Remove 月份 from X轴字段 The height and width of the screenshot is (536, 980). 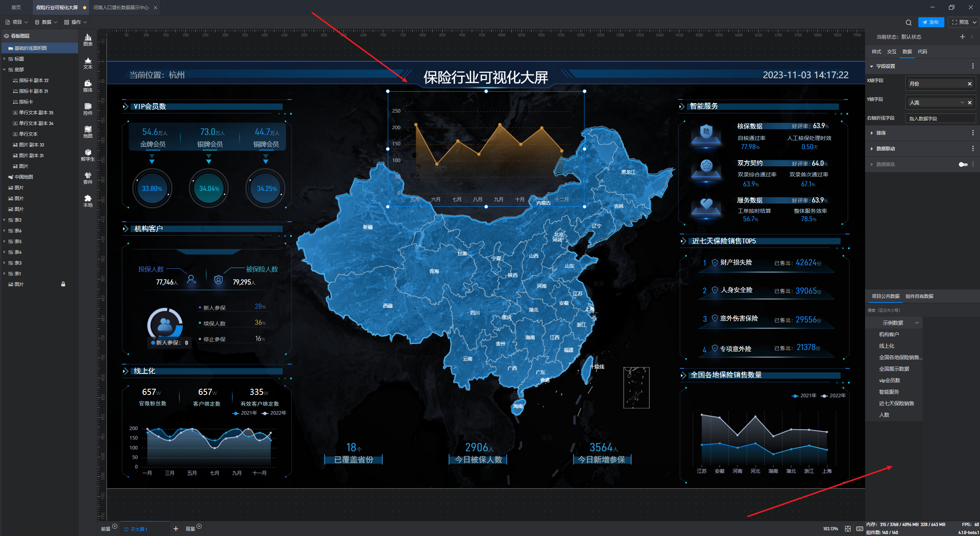click(970, 84)
